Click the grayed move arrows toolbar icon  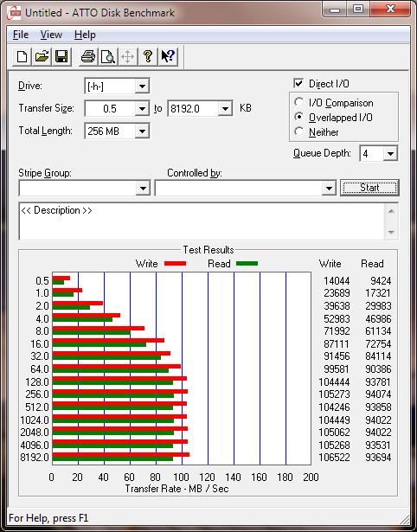[x=127, y=56]
